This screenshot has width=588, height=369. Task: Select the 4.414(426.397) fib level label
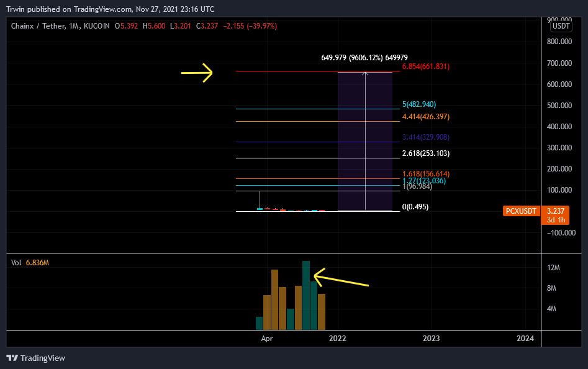point(425,117)
